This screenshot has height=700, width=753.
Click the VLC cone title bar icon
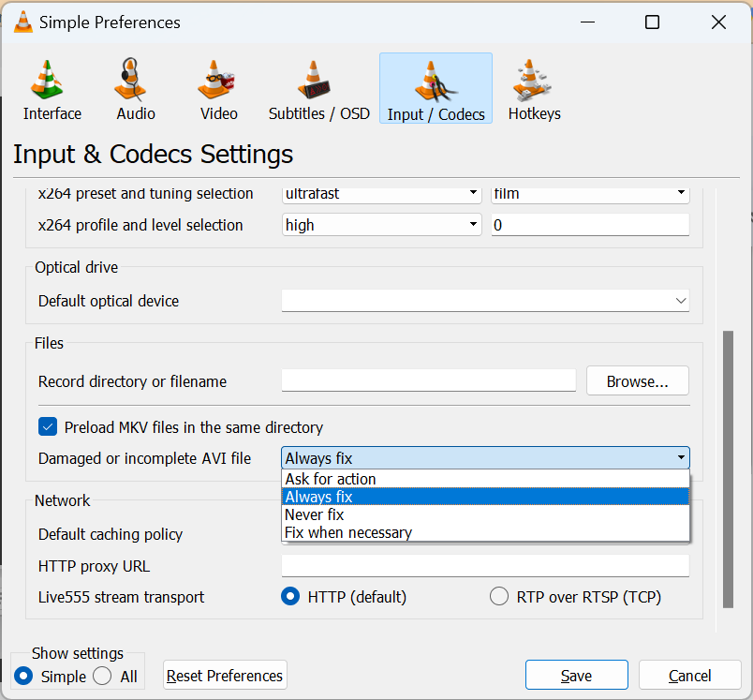(22, 22)
